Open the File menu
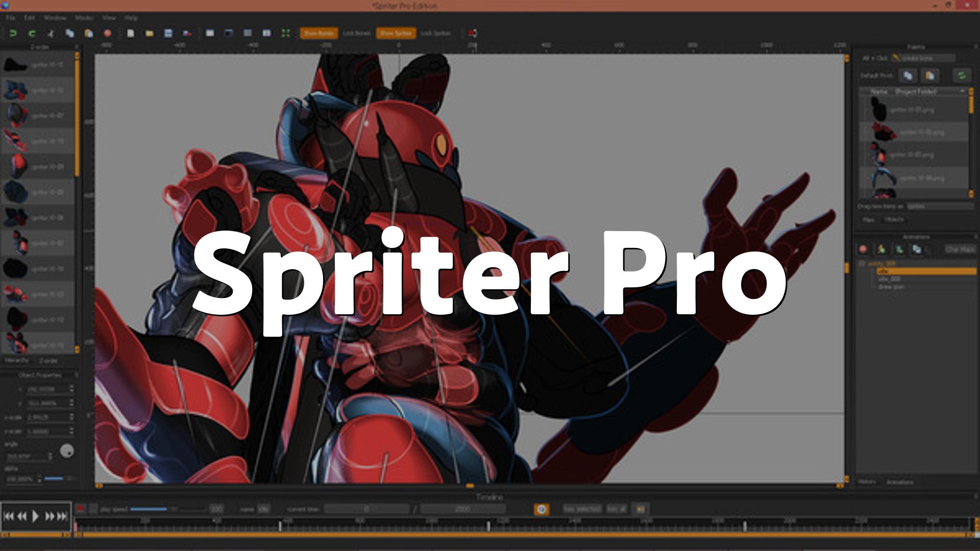 (x=10, y=18)
